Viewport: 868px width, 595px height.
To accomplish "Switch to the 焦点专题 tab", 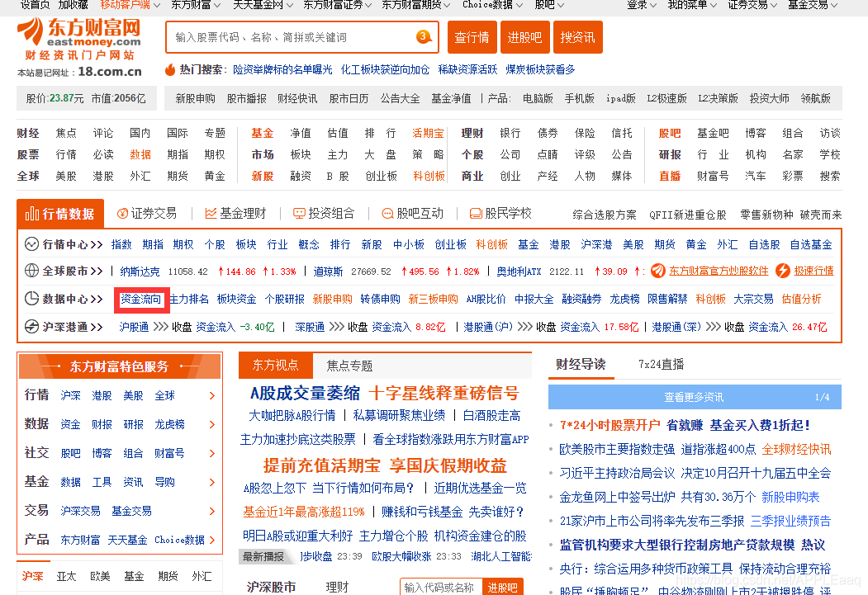I will click(x=349, y=366).
